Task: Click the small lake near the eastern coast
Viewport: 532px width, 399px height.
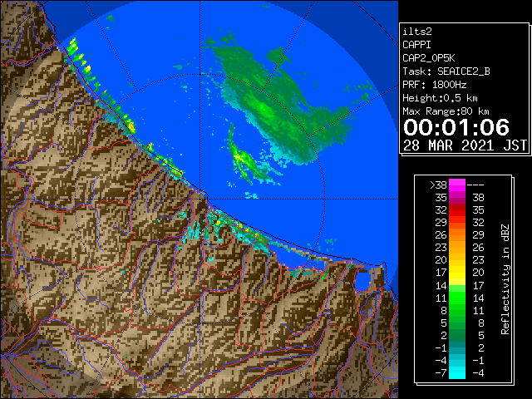Action: (x=362, y=281)
